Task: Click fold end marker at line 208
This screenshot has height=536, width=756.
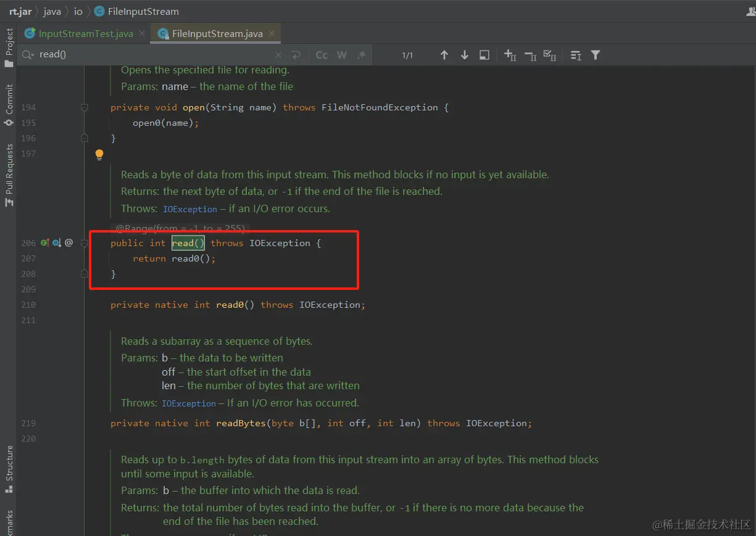Action: pyautogui.click(x=85, y=274)
